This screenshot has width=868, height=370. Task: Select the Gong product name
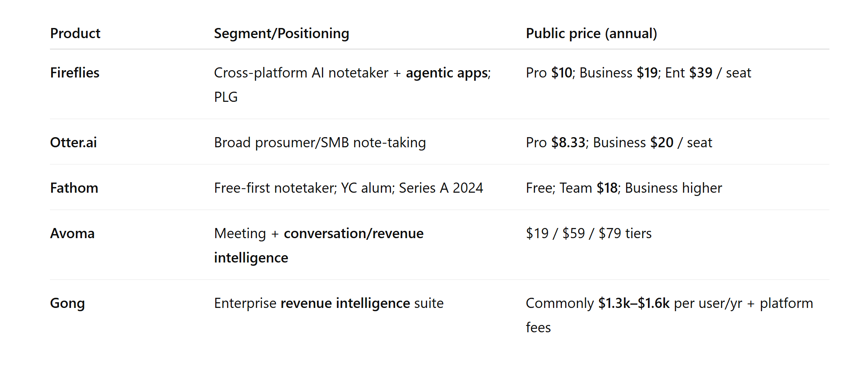(67, 303)
